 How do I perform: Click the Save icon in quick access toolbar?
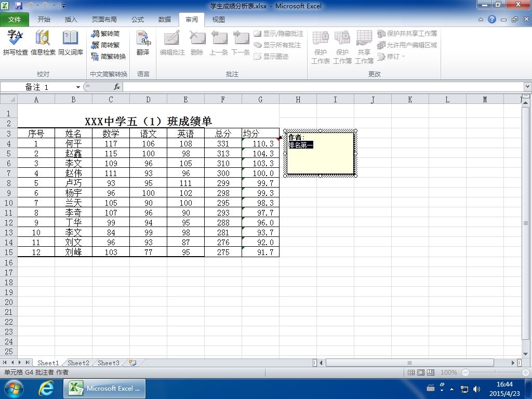(19, 6)
